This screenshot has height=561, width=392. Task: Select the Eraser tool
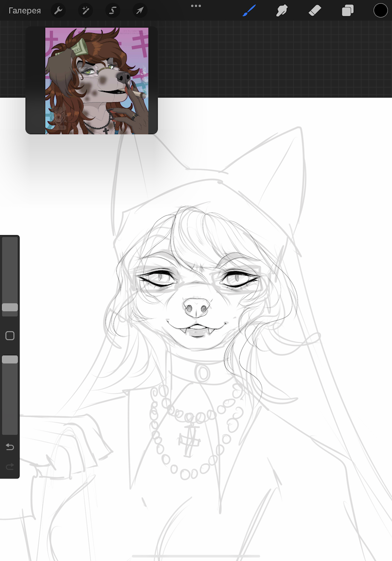pyautogui.click(x=314, y=10)
